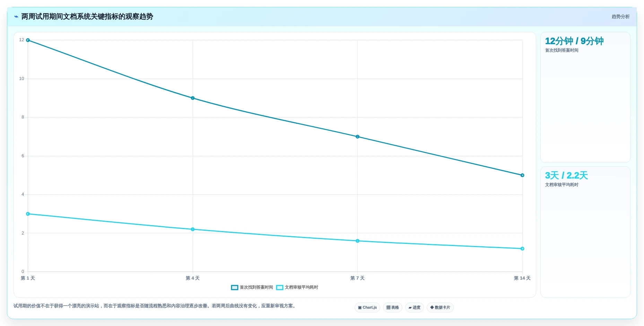Click dark line data point at 第 14 天
Image resolution: width=644 pixels, height=326 pixels.
(522, 175)
